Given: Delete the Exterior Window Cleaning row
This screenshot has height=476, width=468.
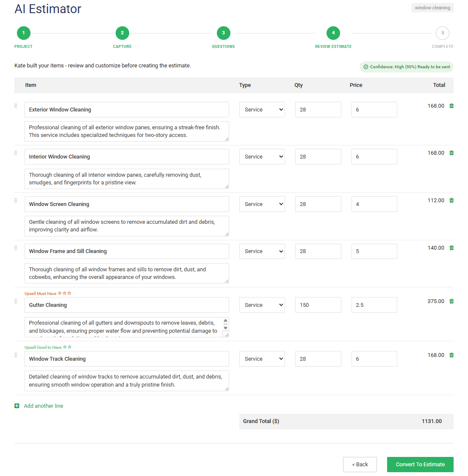Looking at the screenshot, I should pos(451,105).
